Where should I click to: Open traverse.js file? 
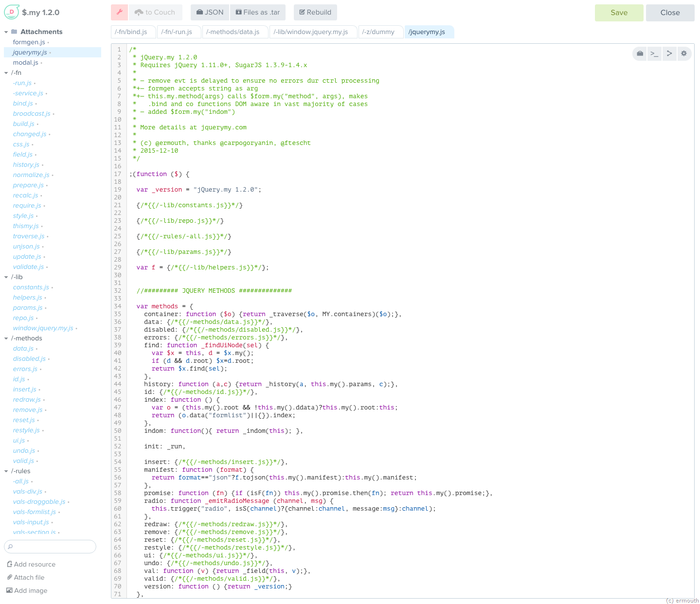29,236
